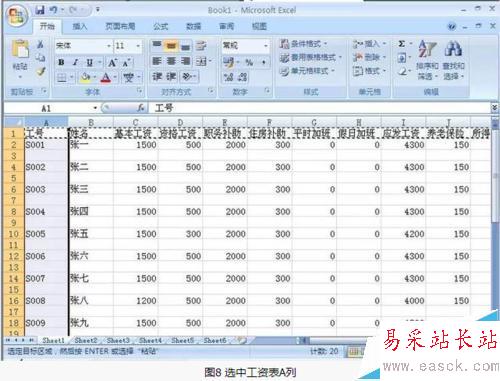This screenshot has height=381, width=500.
Task: Open 查找和选择 find and select binoculars
Action: pos(453,60)
